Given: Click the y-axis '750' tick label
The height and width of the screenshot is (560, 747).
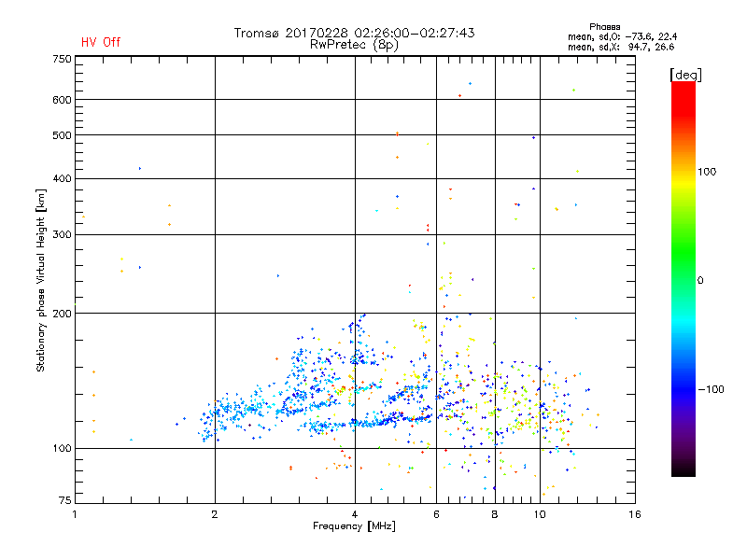Looking at the screenshot, I should click(62, 59).
